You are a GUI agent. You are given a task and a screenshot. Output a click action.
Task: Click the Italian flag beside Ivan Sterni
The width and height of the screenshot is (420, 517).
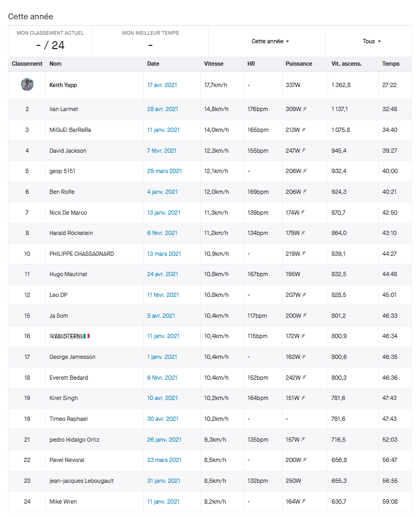pyautogui.click(x=87, y=336)
